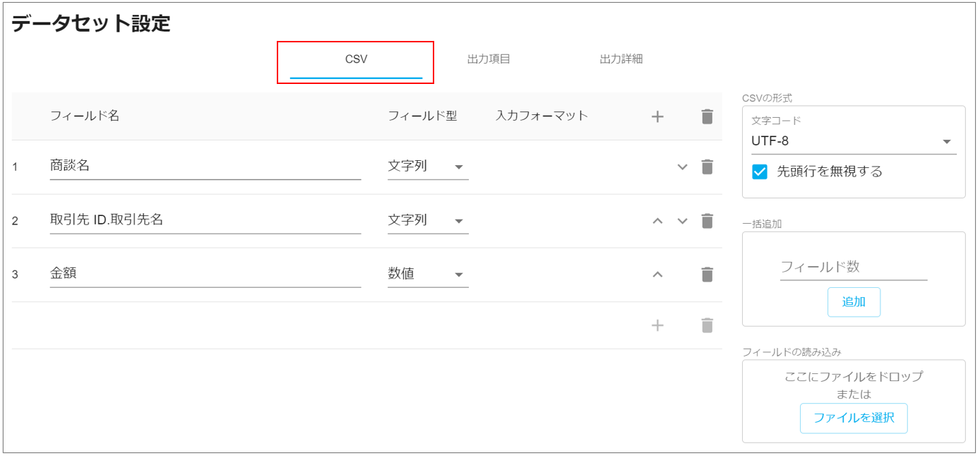Delete the 取引先 ID.取引先名 field row
Screen dimensions: 980x458
pos(707,221)
